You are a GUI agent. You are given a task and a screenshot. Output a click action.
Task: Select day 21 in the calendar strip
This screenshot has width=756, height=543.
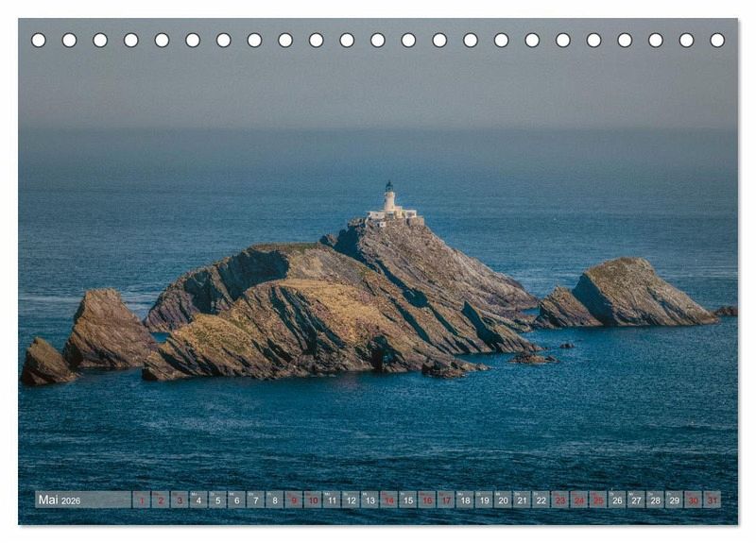pos(523,500)
